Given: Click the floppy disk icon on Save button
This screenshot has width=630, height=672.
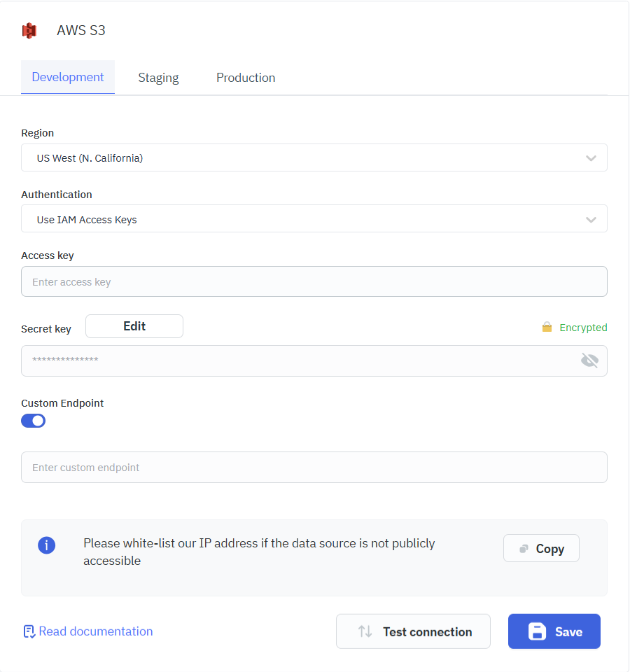Looking at the screenshot, I should tap(536, 631).
